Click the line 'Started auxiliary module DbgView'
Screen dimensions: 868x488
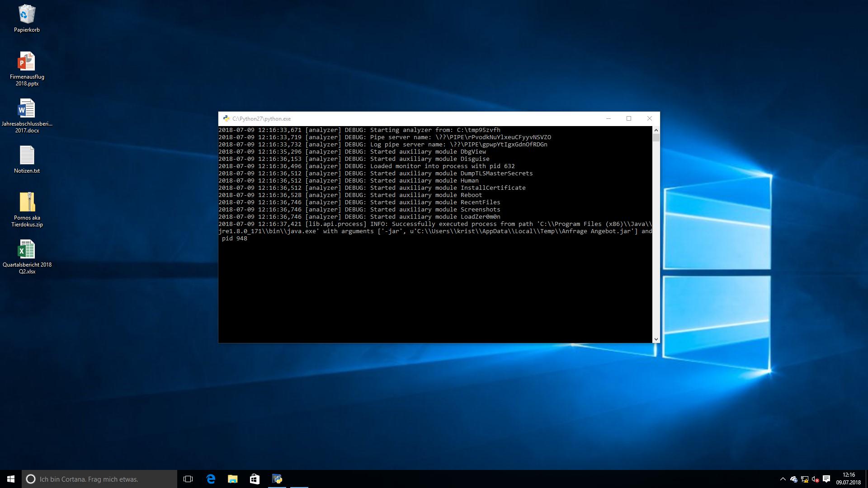coord(352,152)
